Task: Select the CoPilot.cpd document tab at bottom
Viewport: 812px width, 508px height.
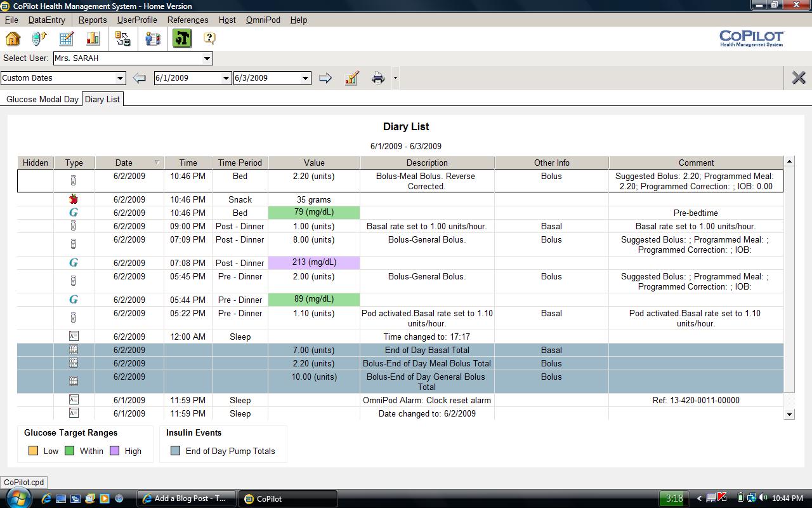Action: pos(23,482)
